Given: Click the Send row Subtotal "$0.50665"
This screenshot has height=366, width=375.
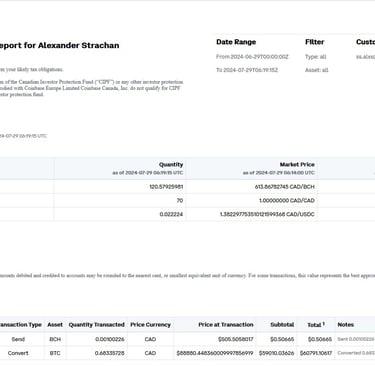Looking at the screenshot, I should click(x=282, y=339).
